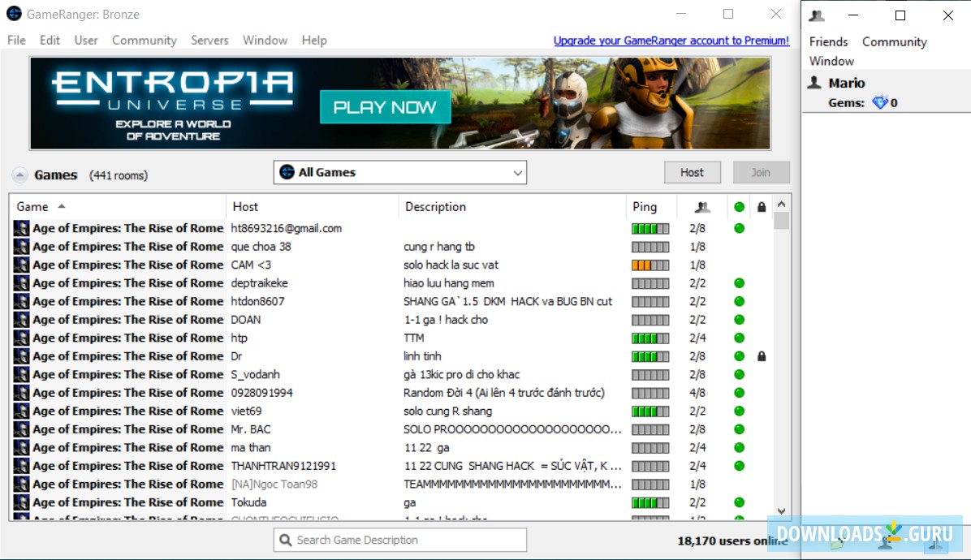971x560 pixels.
Task: Follow the Upgrade to Premium link
Action: 671,41
